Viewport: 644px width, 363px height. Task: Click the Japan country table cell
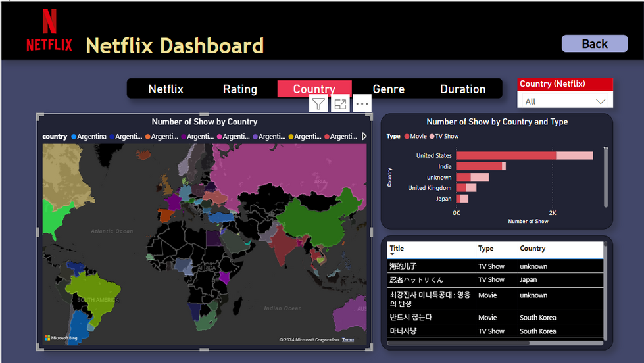(528, 280)
